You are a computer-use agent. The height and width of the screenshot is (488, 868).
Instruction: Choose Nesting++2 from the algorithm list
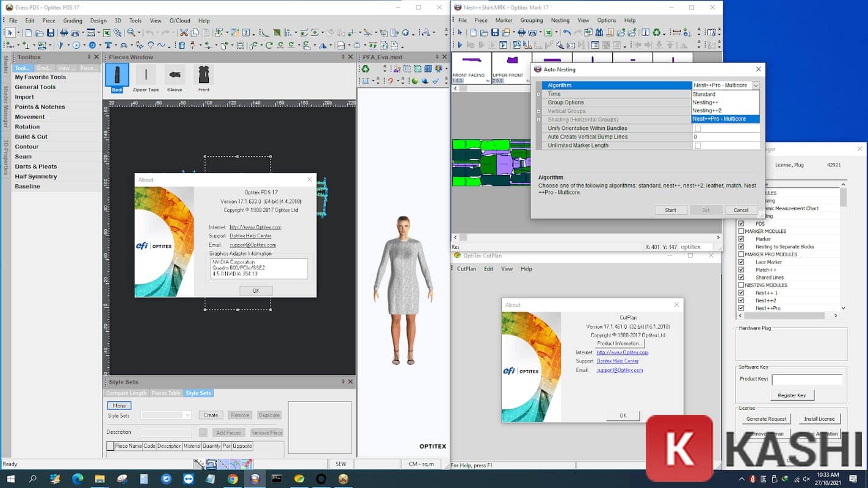click(x=707, y=111)
